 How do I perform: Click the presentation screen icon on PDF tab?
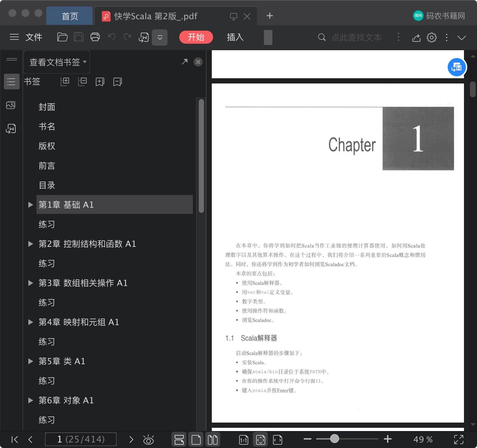coord(234,16)
